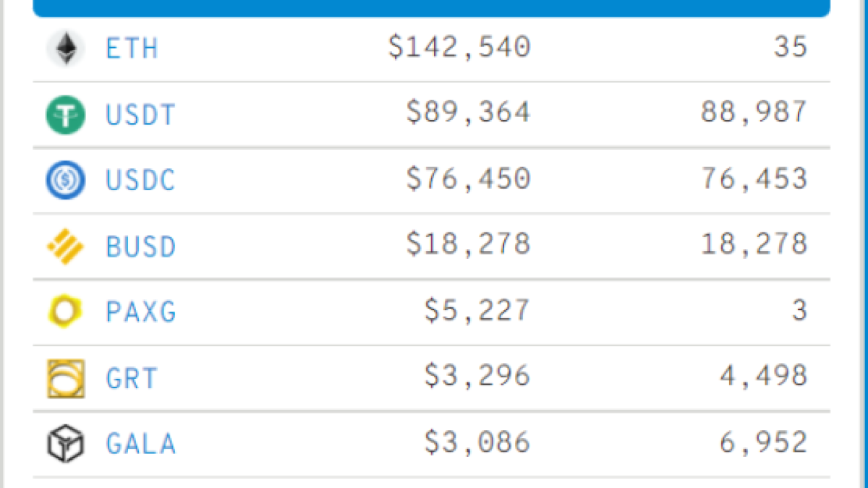
Task: Select the ETH value $142,540
Action: click(459, 48)
